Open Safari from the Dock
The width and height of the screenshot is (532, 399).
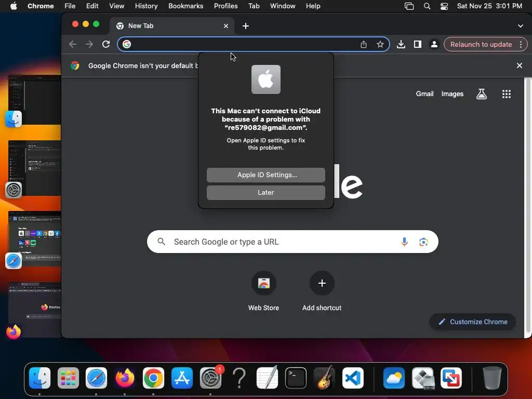click(x=96, y=378)
